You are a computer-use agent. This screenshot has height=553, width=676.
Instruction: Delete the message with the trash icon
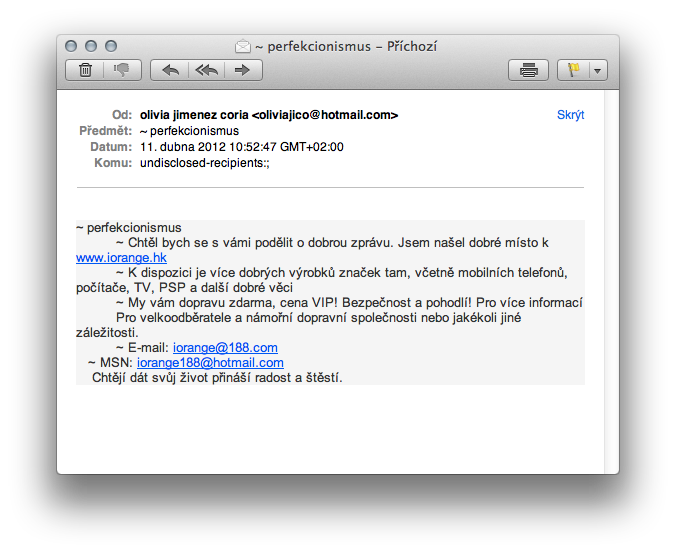[85, 70]
